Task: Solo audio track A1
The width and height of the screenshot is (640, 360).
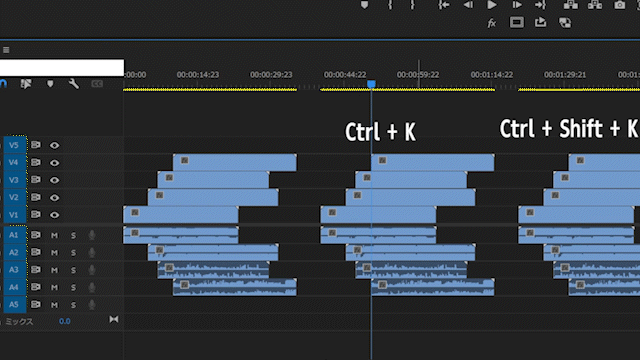Action: [x=73, y=236]
